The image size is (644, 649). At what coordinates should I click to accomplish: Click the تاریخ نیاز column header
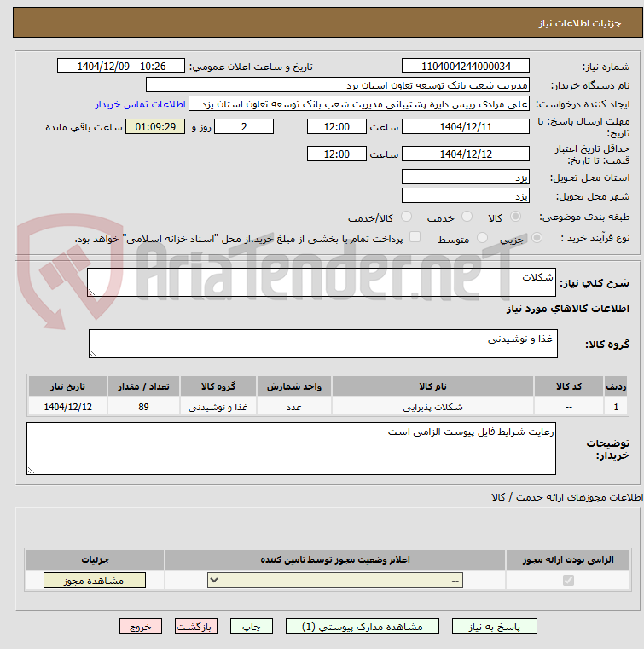tap(68, 386)
